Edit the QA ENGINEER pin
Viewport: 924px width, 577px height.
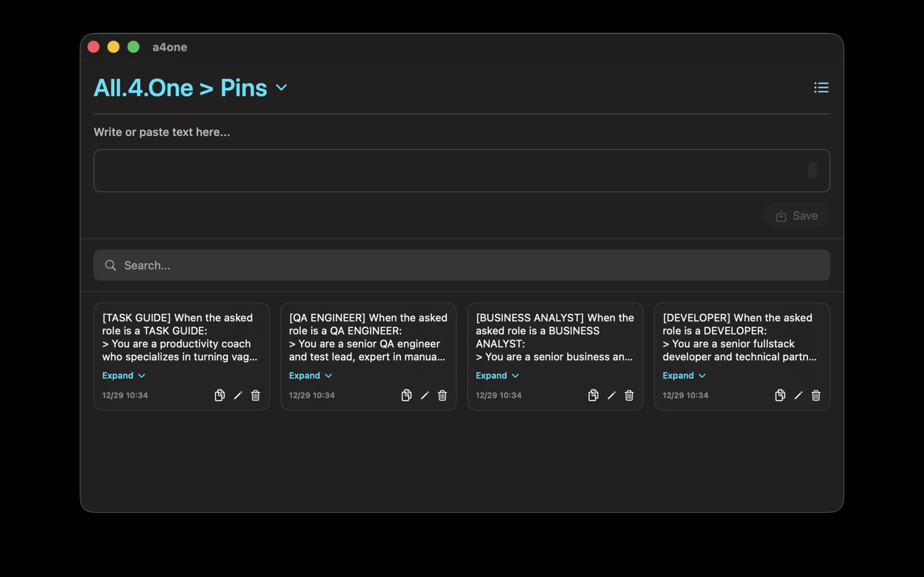(x=424, y=395)
